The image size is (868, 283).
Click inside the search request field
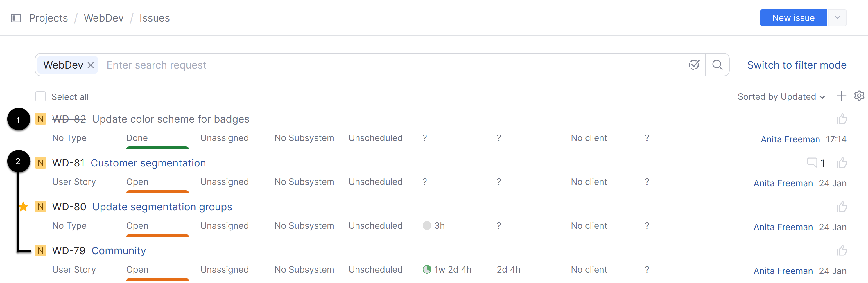[x=236, y=65]
